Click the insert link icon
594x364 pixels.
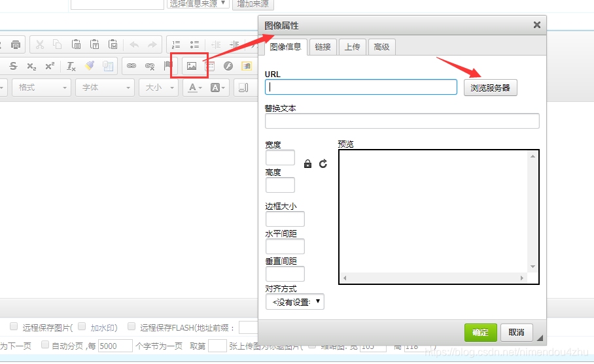[131, 66]
